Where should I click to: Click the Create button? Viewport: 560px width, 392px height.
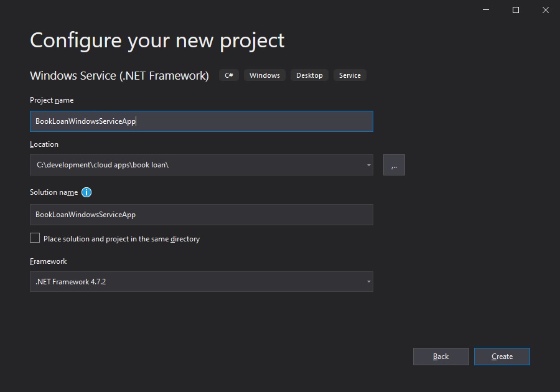click(x=502, y=357)
